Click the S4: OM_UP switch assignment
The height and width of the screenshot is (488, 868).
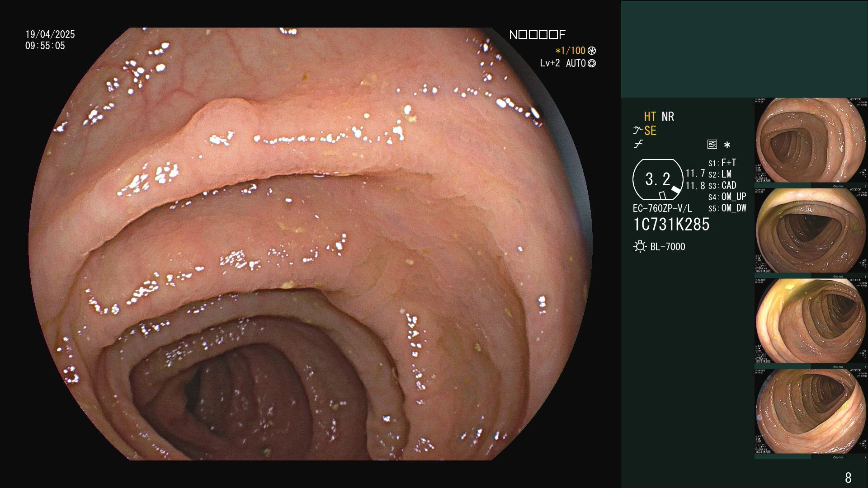tap(727, 197)
